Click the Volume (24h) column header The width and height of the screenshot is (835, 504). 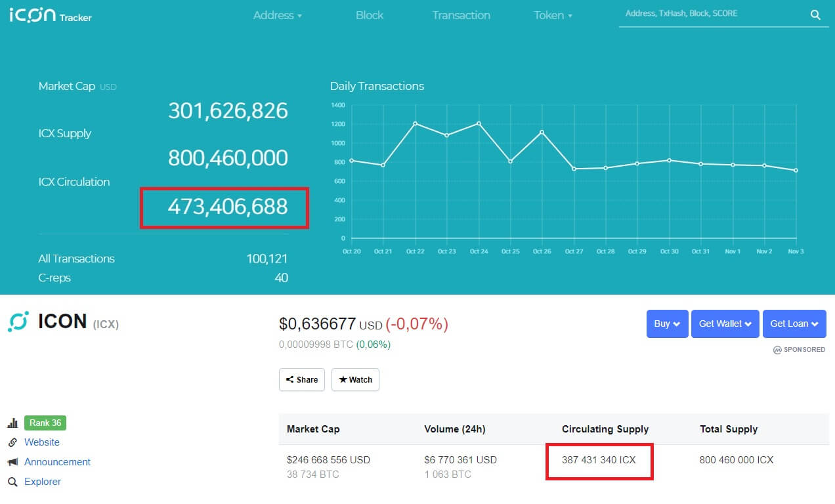(455, 429)
